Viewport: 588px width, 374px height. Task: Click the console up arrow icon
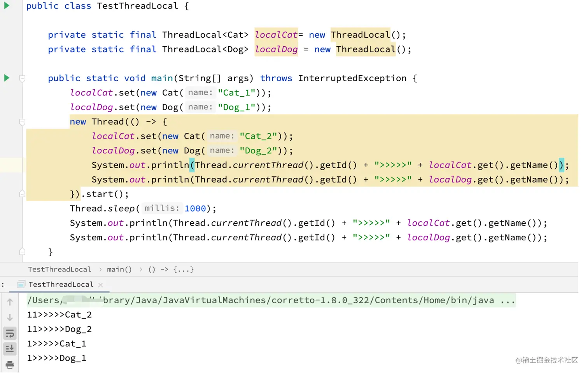(10, 302)
